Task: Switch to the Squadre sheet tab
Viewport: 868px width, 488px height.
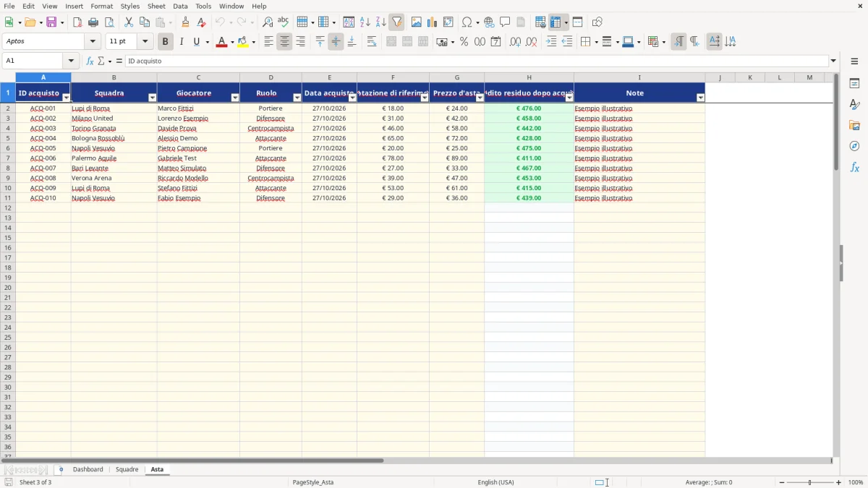Action: [127, 470]
